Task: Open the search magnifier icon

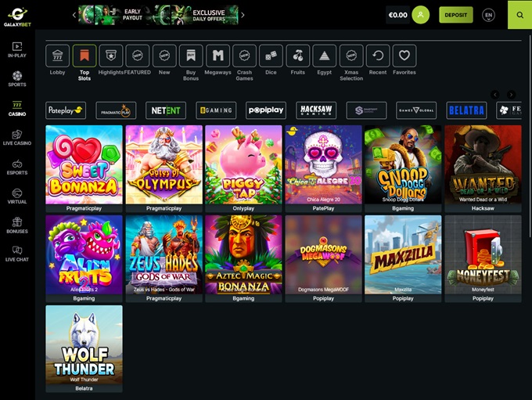Action: pos(519,15)
